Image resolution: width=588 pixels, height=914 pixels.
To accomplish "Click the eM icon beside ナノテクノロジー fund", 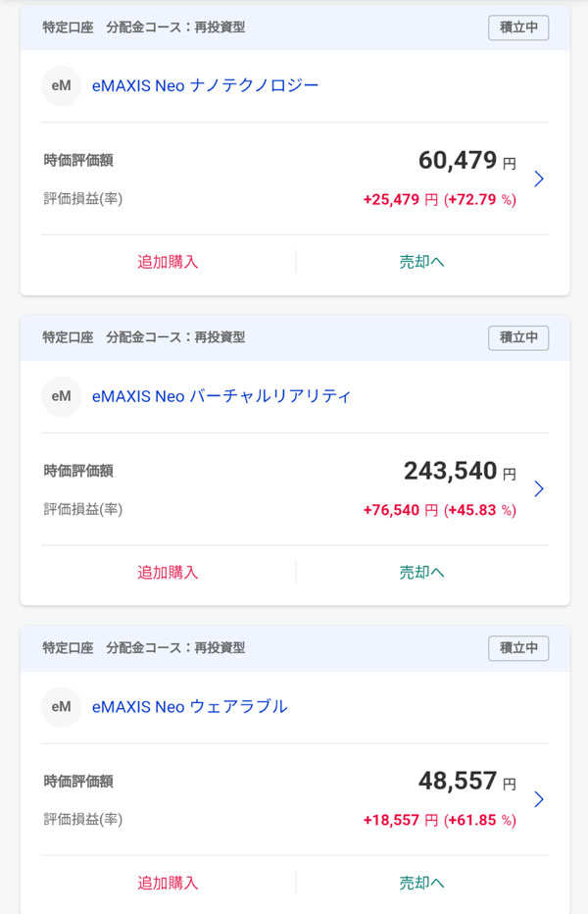I will 61,86.
